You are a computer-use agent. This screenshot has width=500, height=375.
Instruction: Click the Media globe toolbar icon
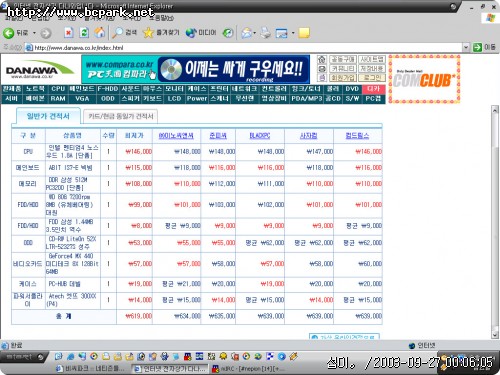[191, 33]
